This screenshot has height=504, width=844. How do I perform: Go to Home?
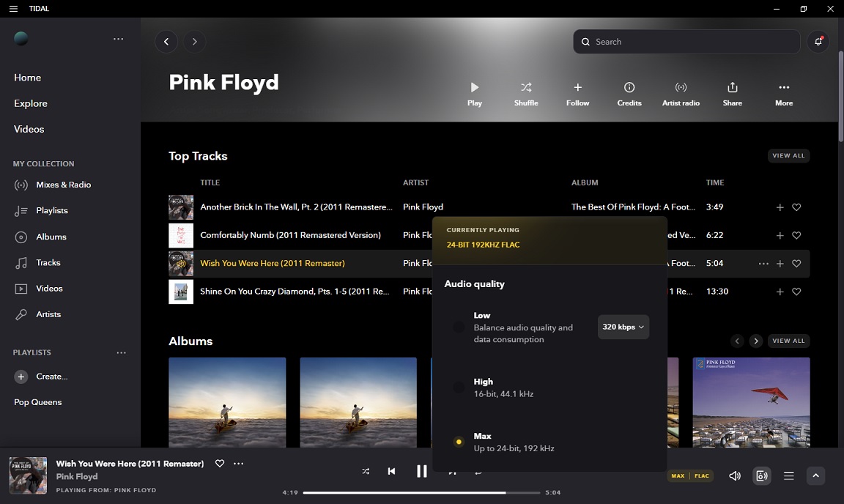point(27,78)
